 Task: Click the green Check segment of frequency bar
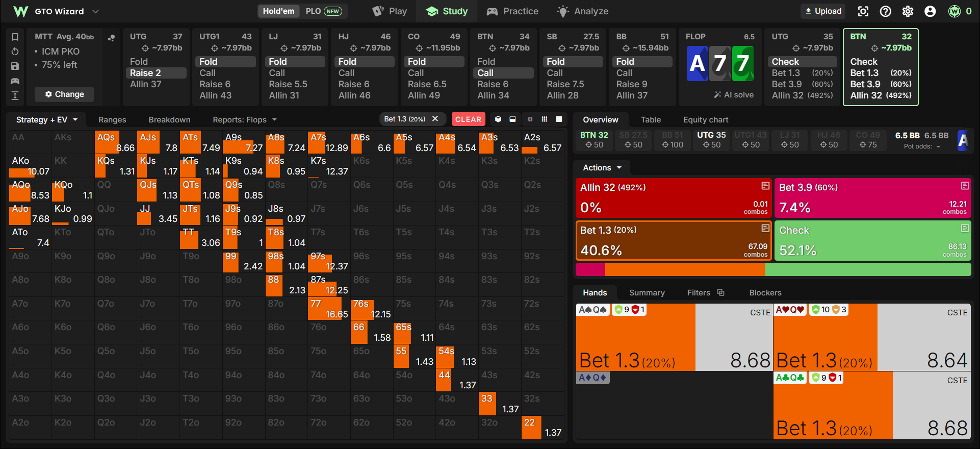point(868,269)
